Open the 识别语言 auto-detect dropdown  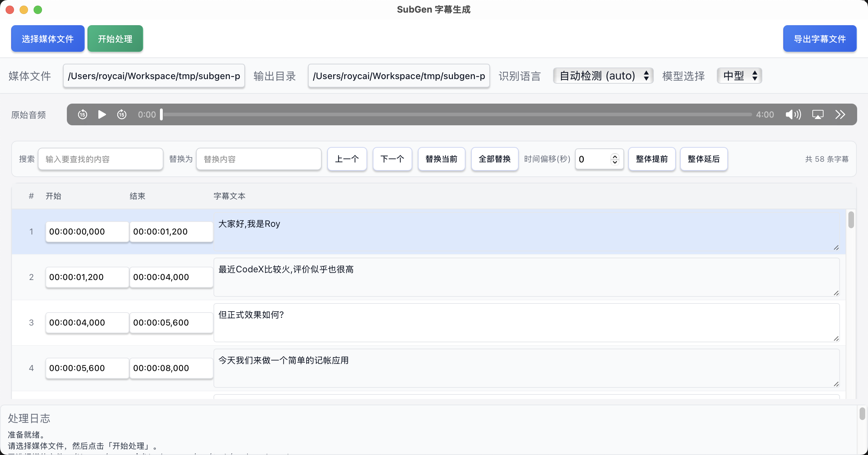(x=603, y=76)
